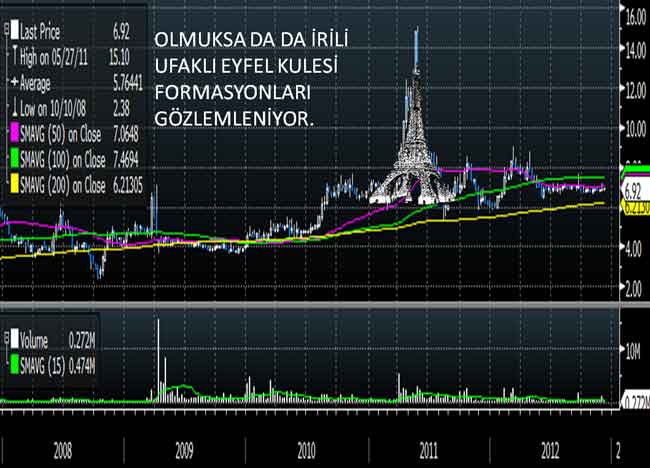Screen dimensions: 650x468
Task: Click the 2008 year label on timeline
Action: [63, 451]
